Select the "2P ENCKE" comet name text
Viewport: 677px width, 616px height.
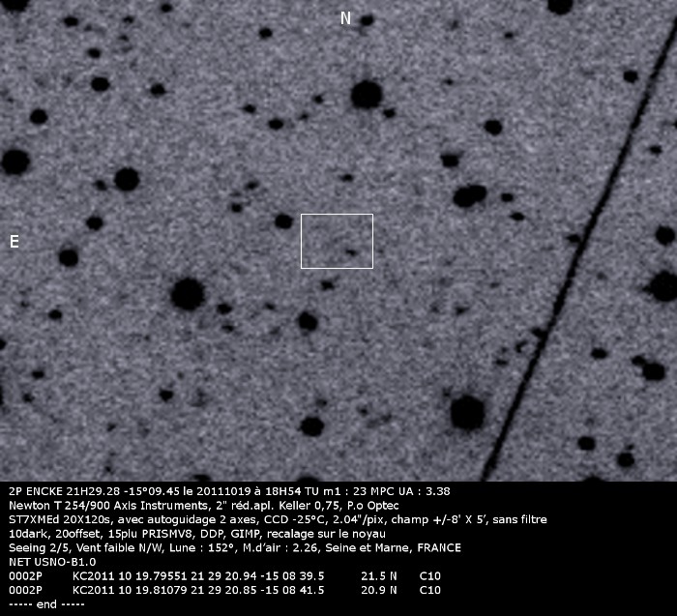[x=37, y=491]
